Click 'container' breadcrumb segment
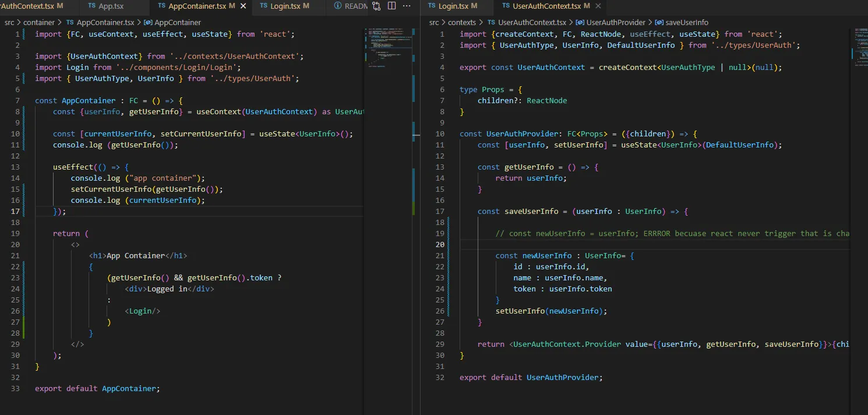 (39, 22)
